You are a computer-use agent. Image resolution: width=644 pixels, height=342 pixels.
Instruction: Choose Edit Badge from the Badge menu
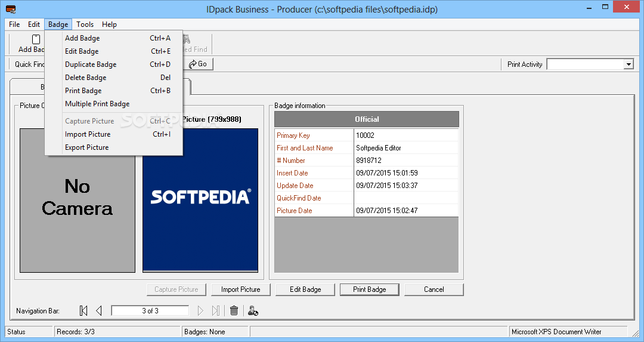point(114,51)
